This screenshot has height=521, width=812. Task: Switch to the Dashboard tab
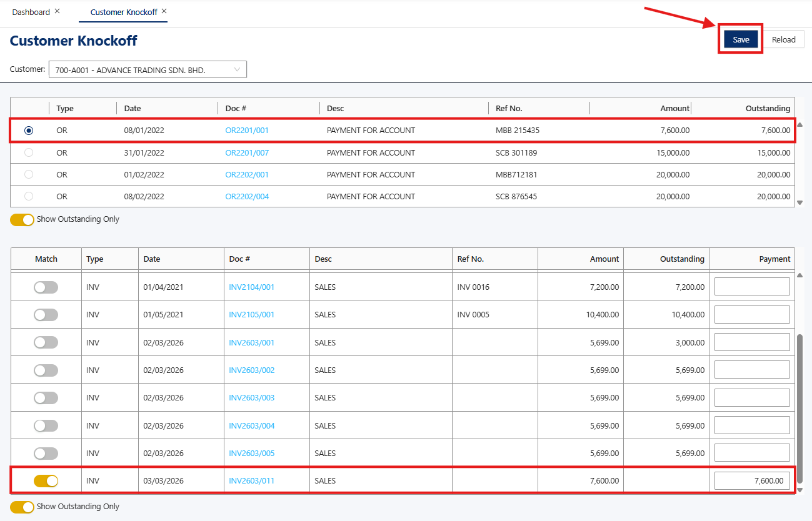(x=31, y=12)
